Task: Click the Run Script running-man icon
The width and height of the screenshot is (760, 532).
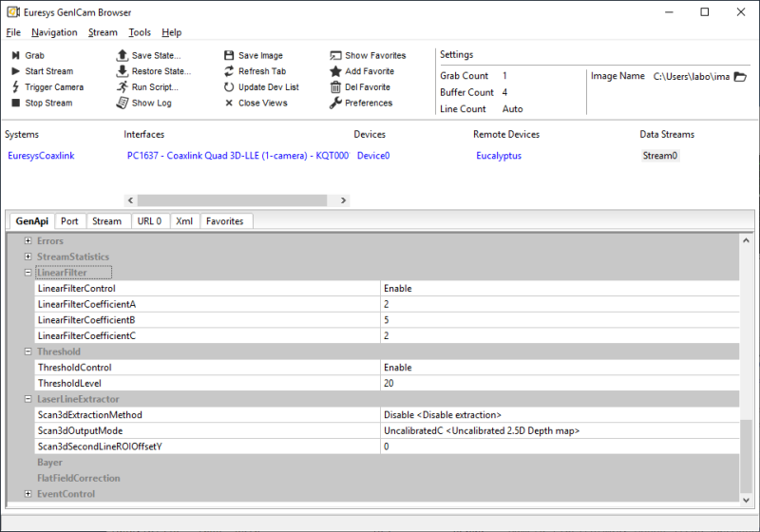Action: pyautogui.click(x=123, y=87)
